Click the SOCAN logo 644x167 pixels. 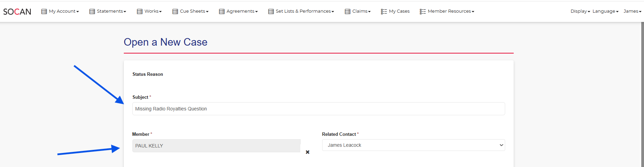[x=17, y=12]
